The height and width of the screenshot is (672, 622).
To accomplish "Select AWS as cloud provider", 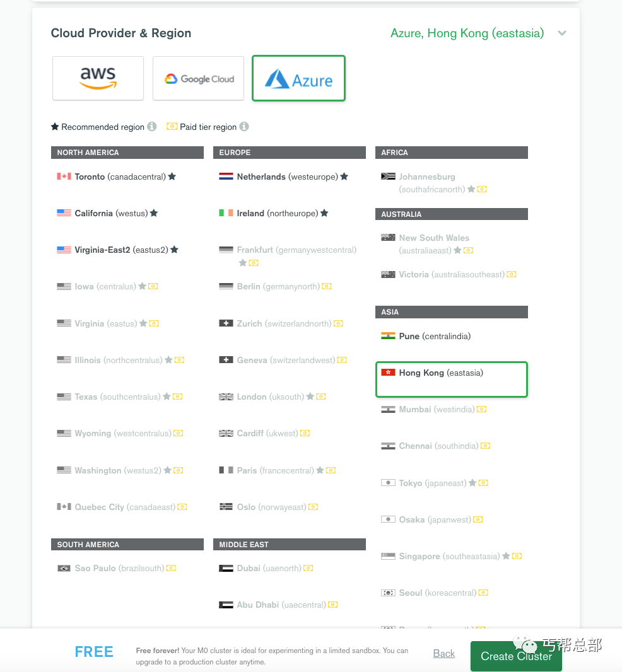I will [98, 78].
